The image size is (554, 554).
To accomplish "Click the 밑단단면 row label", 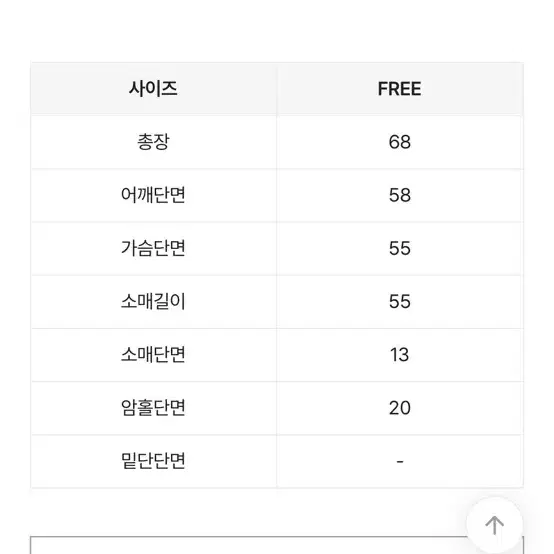I will tap(153, 461).
